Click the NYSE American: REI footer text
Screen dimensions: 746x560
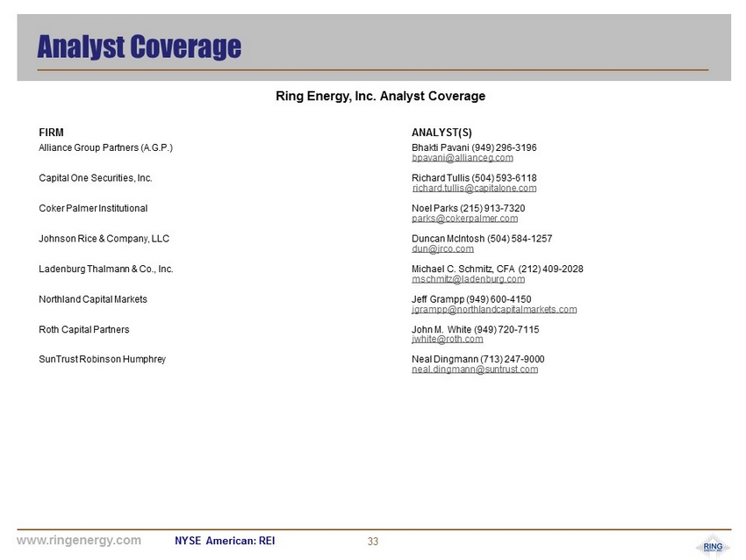(x=225, y=541)
